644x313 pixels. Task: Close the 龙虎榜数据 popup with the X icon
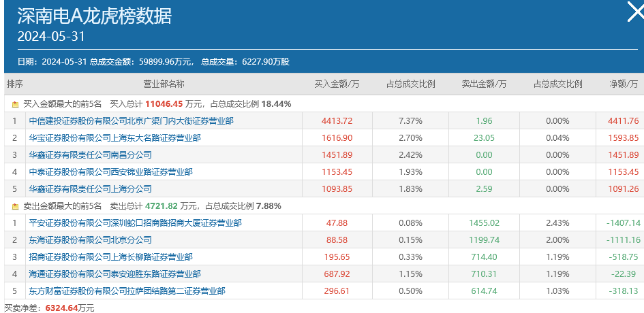pos(636,12)
